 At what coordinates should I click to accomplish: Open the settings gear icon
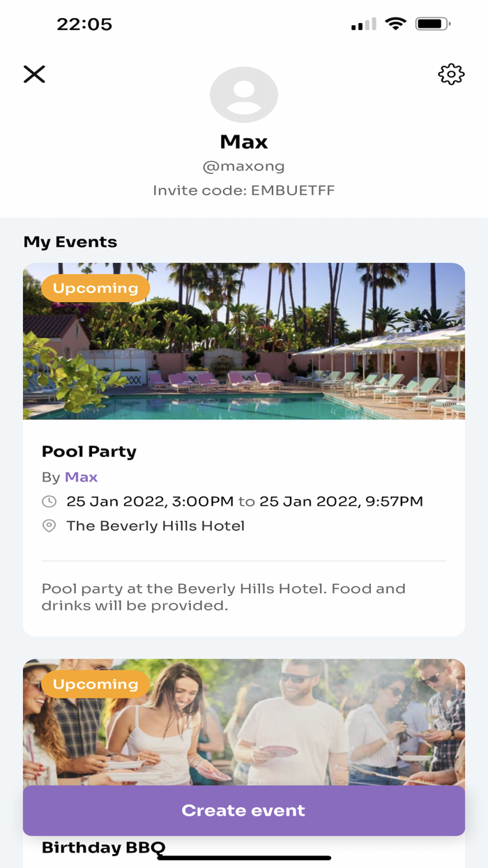(451, 74)
